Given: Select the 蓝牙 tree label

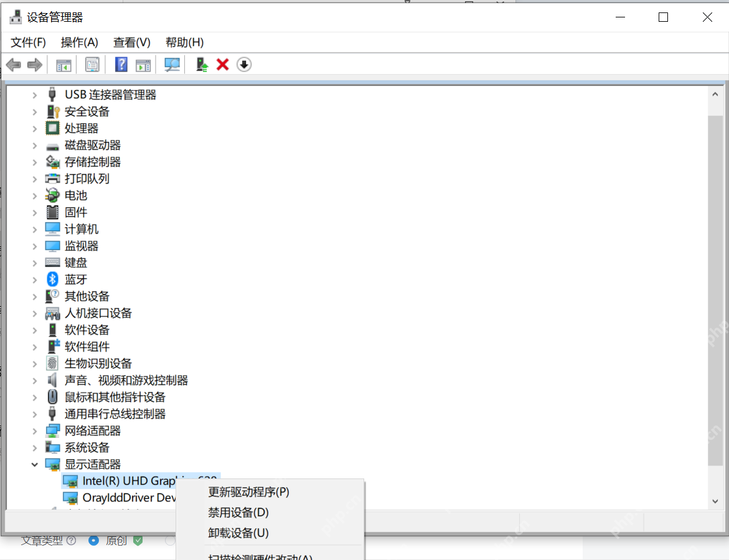Looking at the screenshot, I should click(x=76, y=279).
